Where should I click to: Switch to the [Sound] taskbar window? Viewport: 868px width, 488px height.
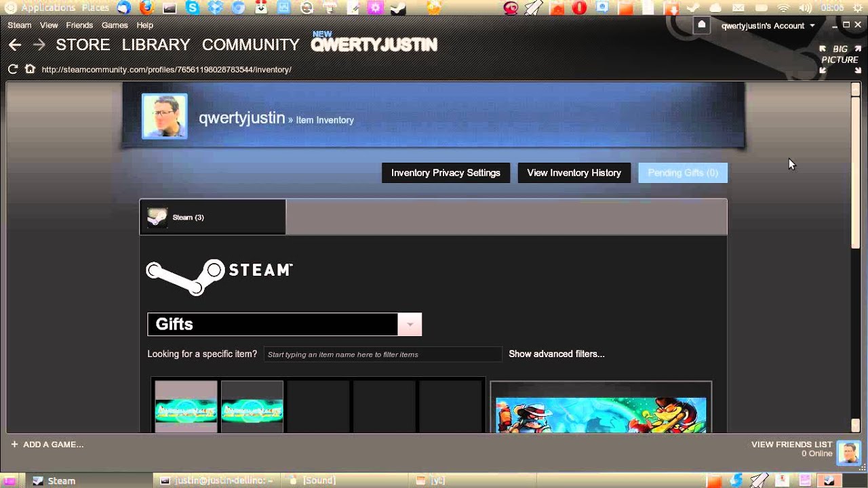tap(345, 481)
